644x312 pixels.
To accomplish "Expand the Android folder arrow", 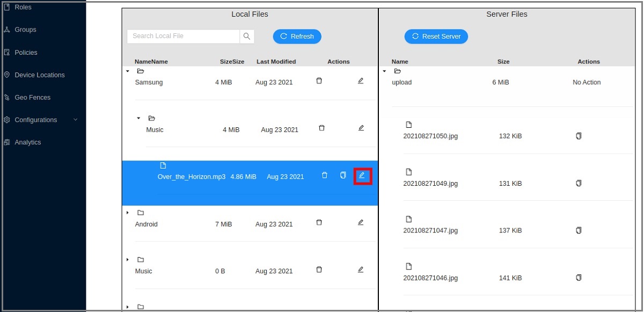I will 128,213.
